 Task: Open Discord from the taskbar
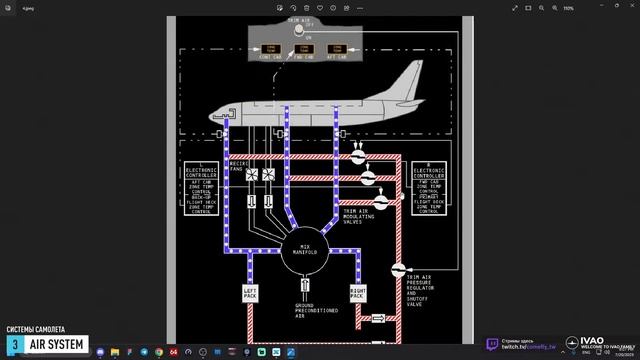pos(100,352)
